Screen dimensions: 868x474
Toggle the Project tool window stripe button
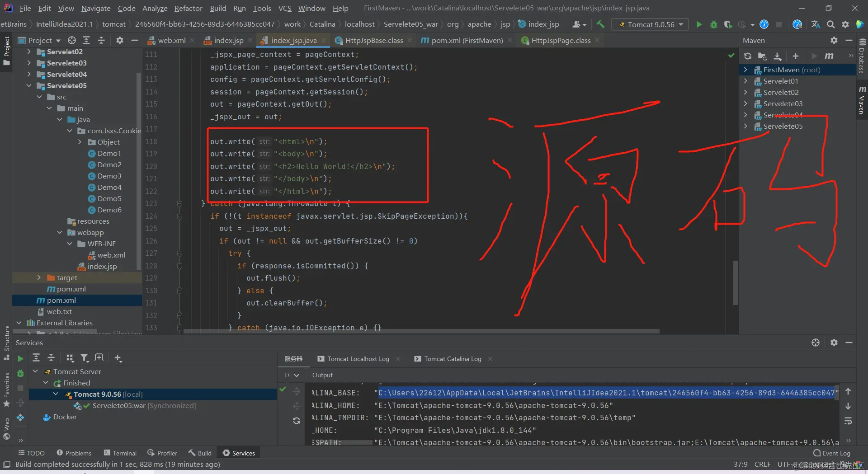(x=6, y=51)
